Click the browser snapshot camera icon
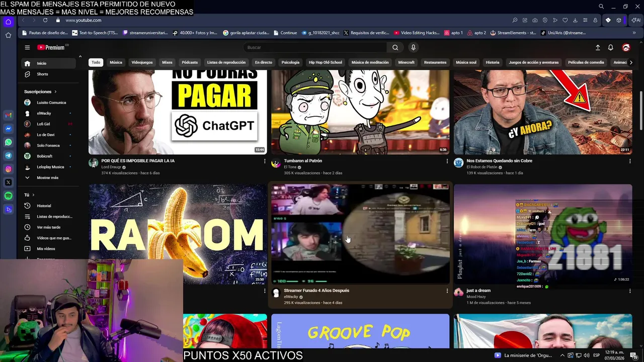This screenshot has width=644, height=362. pyautogui.click(x=535, y=20)
